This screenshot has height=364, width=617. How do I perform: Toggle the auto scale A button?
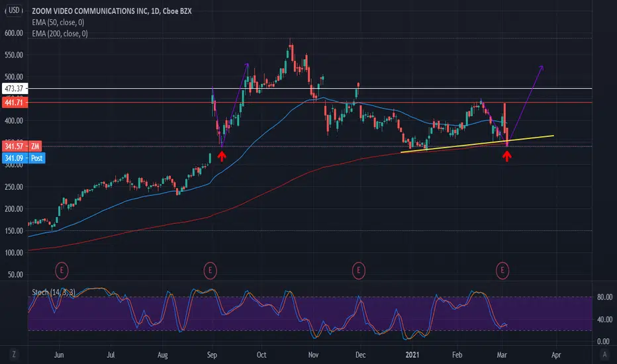(604, 355)
